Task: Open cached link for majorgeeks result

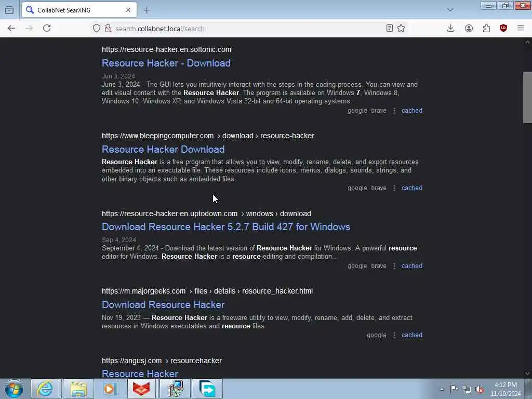Action: 412,335
